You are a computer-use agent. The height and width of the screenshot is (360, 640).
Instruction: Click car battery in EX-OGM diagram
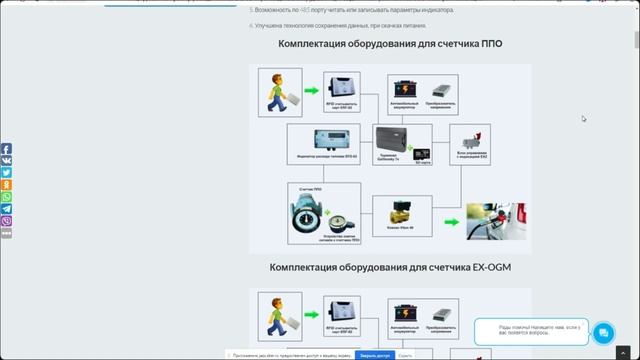[405, 313]
